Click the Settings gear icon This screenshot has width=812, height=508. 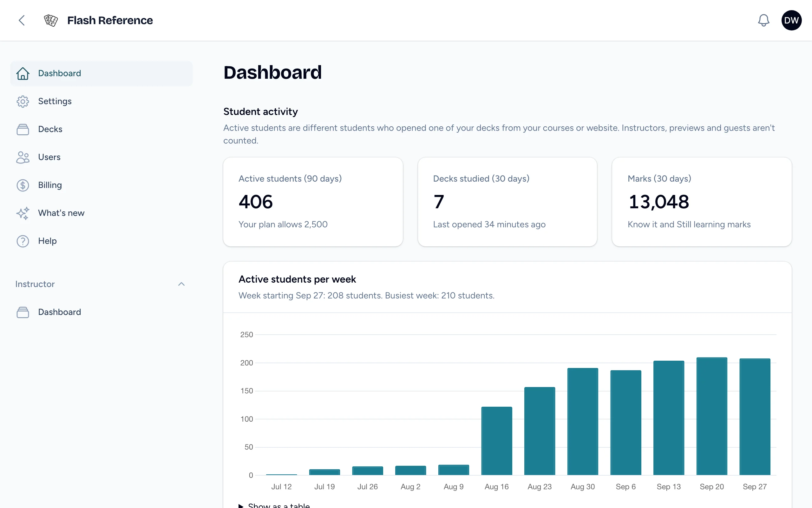(x=23, y=101)
